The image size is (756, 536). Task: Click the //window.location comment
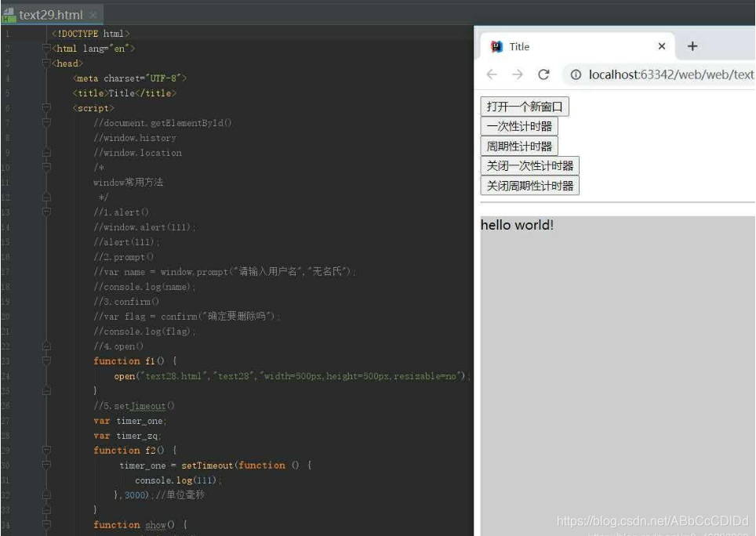pos(137,153)
